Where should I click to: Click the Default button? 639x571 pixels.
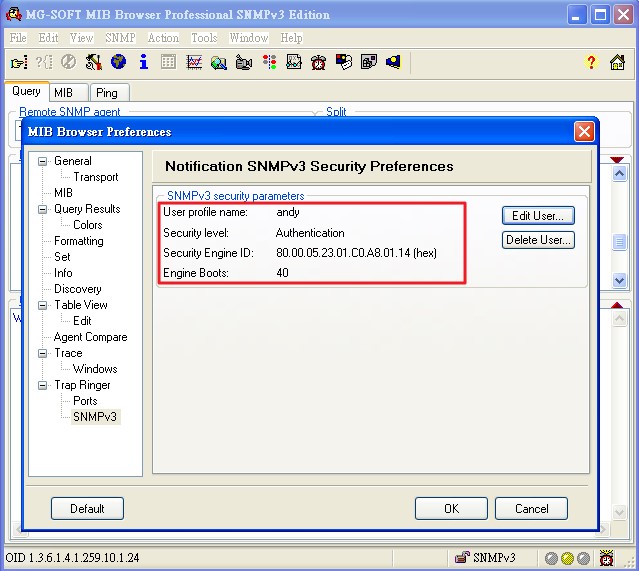[87, 508]
